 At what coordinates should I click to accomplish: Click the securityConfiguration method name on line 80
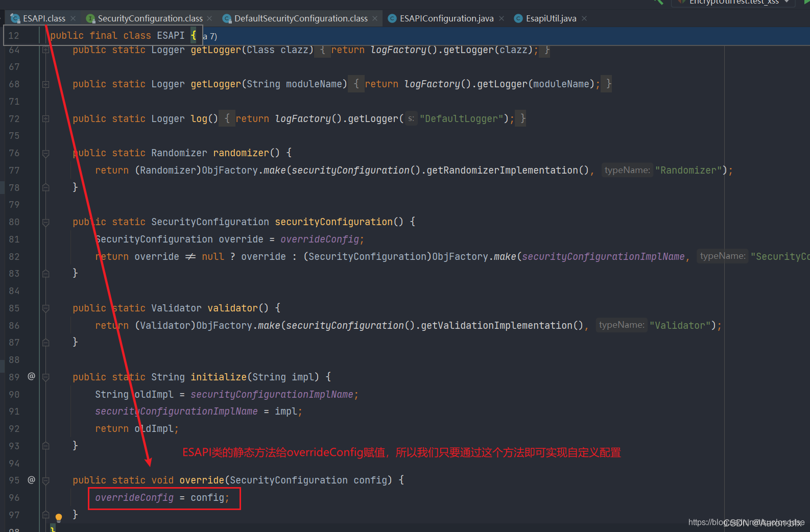[334, 222]
